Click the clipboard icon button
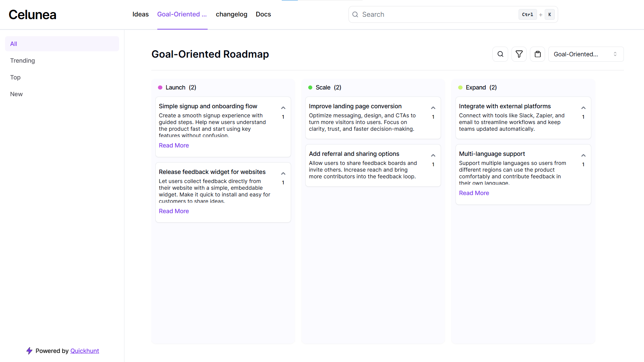 538,54
